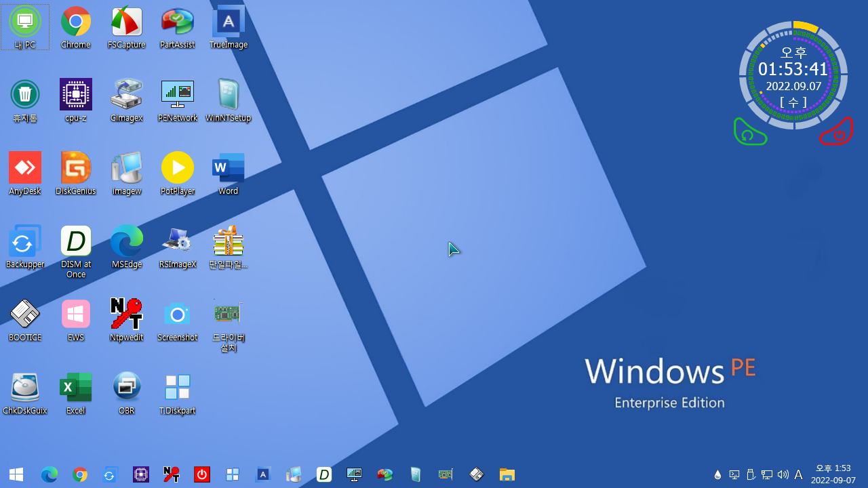
Task: Open the console monitor tray icon
Action: tap(734, 474)
